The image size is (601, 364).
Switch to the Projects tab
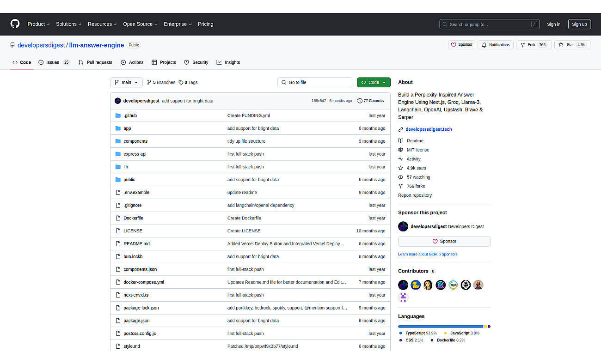coord(164,62)
